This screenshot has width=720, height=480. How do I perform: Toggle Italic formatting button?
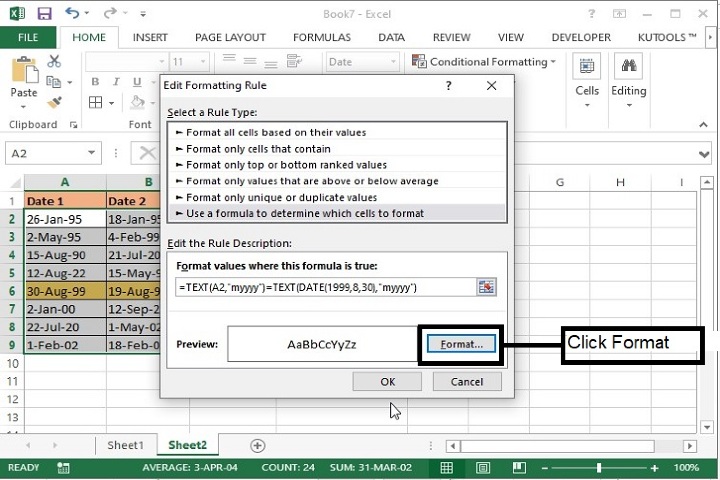(116, 82)
